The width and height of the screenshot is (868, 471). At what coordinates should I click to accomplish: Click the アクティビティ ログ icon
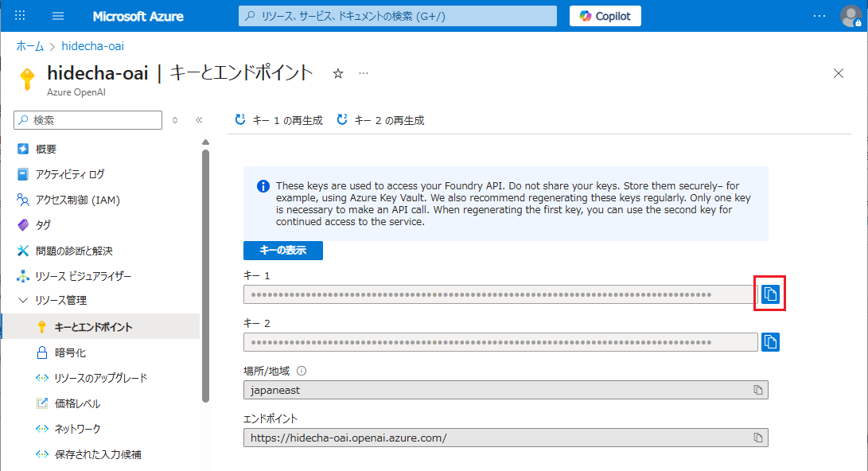[x=23, y=174]
